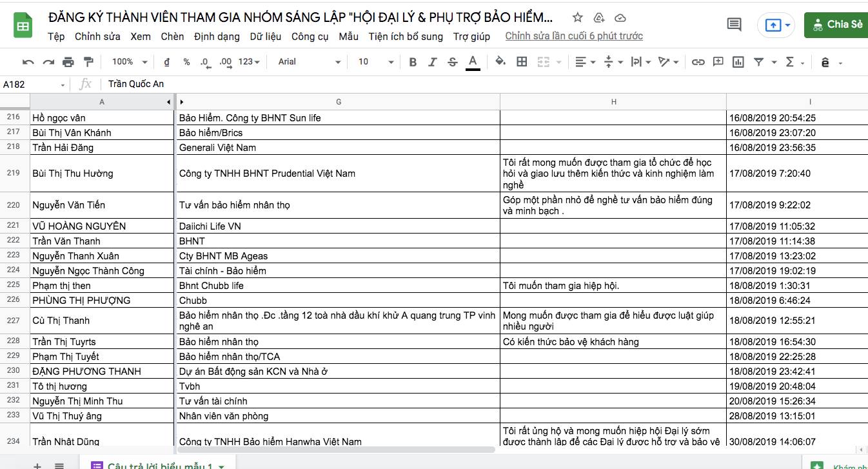The height and width of the screenshot is (469, 868).
Task: Toggle italic formatting
Action: tap(433, 62)
